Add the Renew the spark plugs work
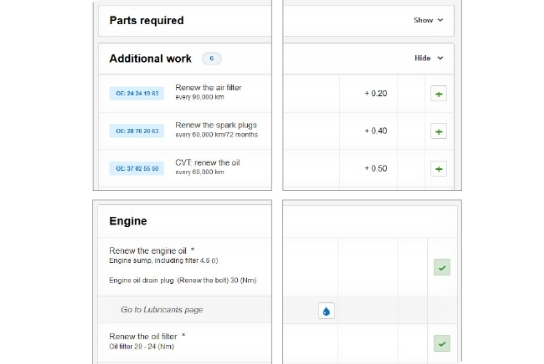Screen dimensions: 544x364 439,131
